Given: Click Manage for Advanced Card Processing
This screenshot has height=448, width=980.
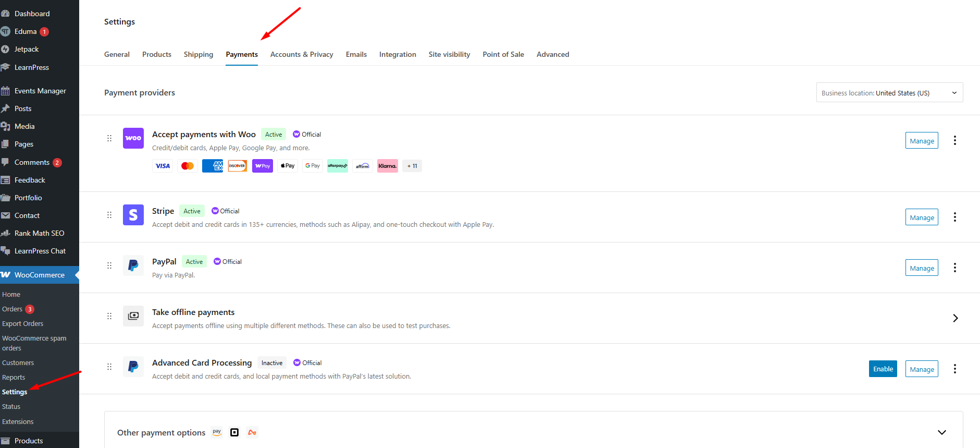Looking at the screenshot, I should (922, 369).
